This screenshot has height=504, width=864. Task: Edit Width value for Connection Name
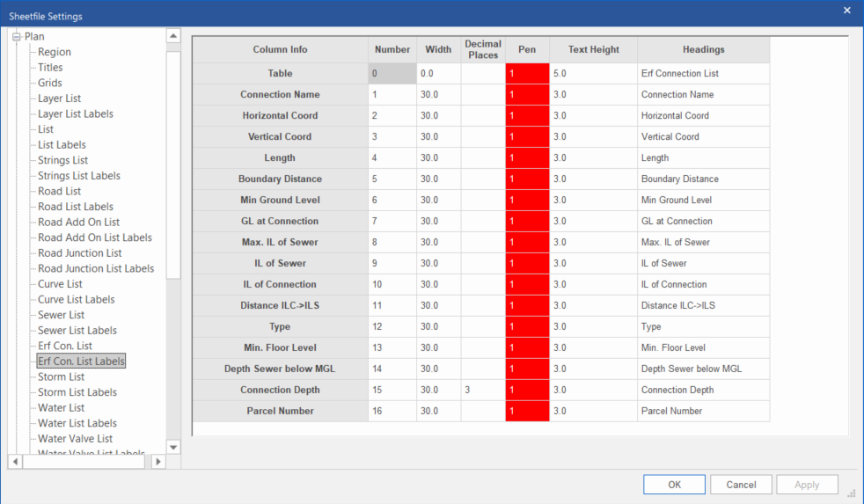coord(438,95)
